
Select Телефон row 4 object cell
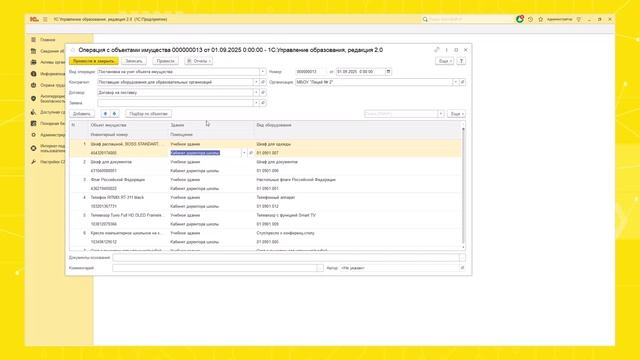(x=129, y=198)
